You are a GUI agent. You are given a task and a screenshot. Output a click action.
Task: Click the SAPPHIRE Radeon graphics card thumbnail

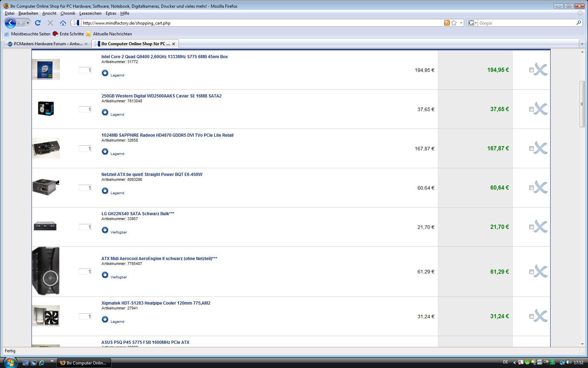pyautogui.click(x=46, y=148)
